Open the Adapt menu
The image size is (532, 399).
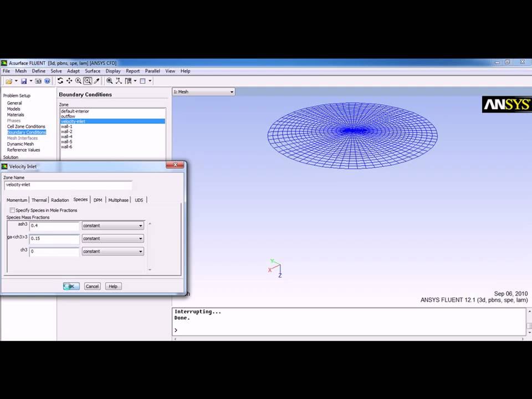pos(73,71)
